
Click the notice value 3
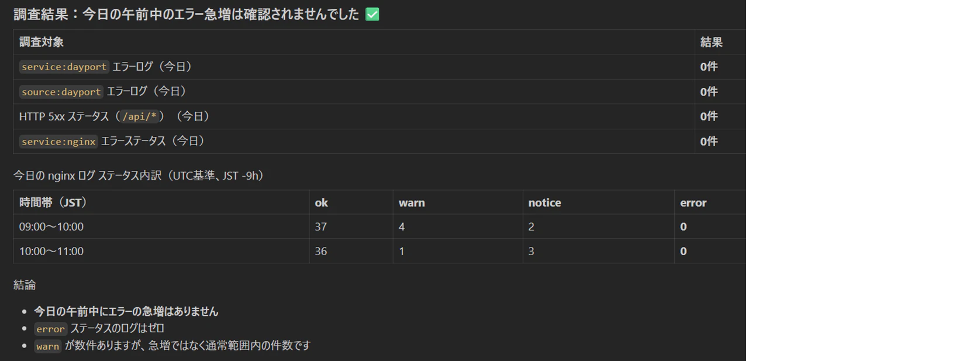[x=531, y=251]
